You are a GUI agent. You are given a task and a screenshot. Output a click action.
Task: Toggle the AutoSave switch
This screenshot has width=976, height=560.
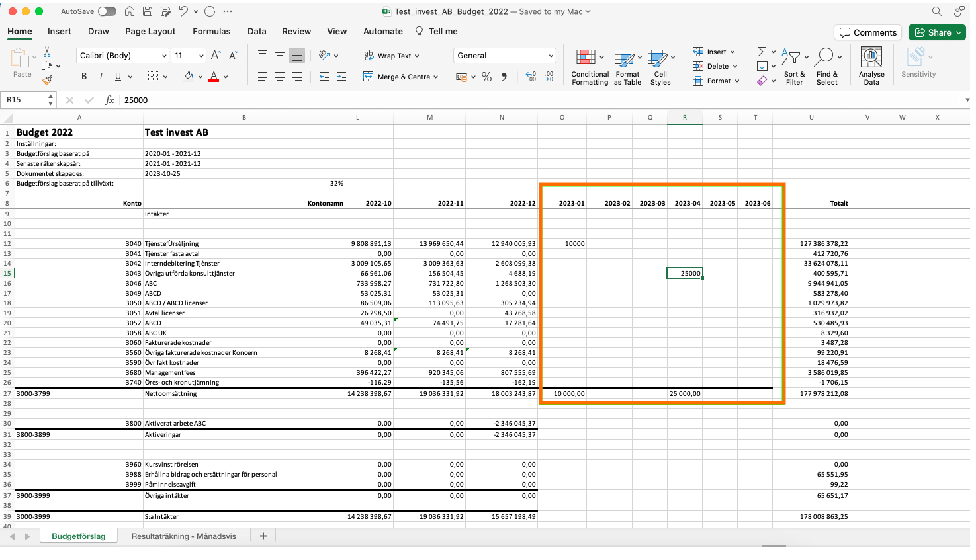click(107, 11)
